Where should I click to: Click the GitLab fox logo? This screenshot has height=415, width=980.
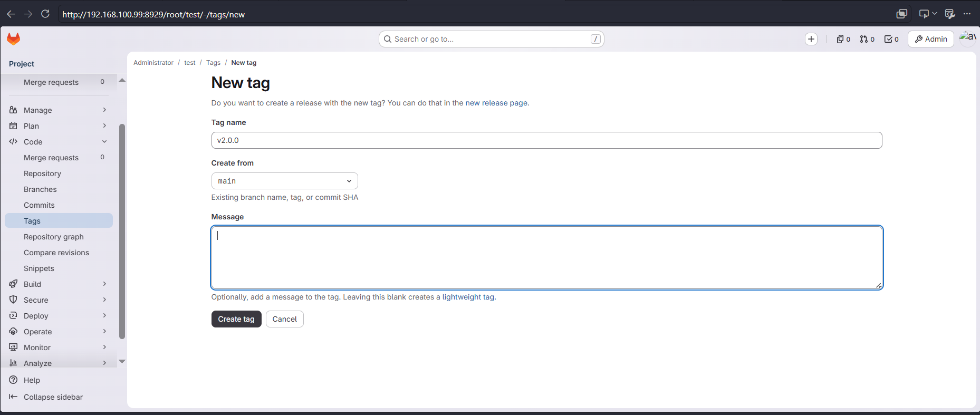click(x=14, y=38)
